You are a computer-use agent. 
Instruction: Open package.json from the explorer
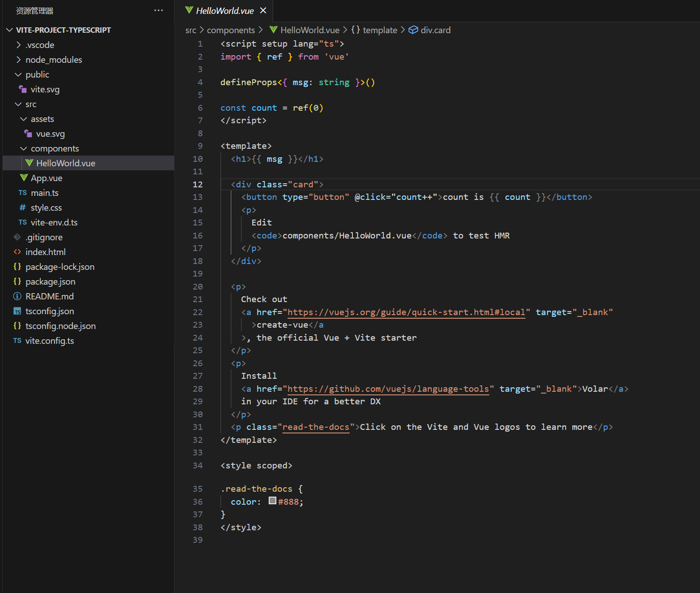coord(51,281)
